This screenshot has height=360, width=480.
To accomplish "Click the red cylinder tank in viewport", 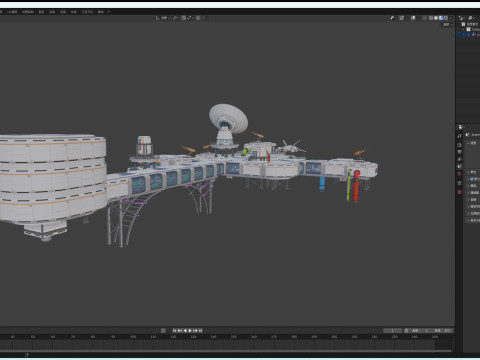I will pyautogui.click(x=356, y=186).
